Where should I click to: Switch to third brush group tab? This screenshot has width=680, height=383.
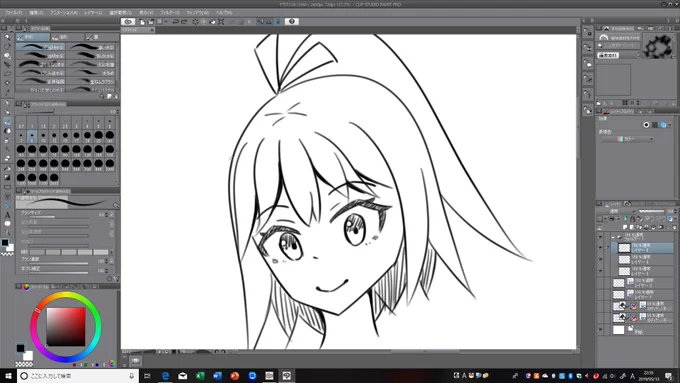[x=101, y=37]
